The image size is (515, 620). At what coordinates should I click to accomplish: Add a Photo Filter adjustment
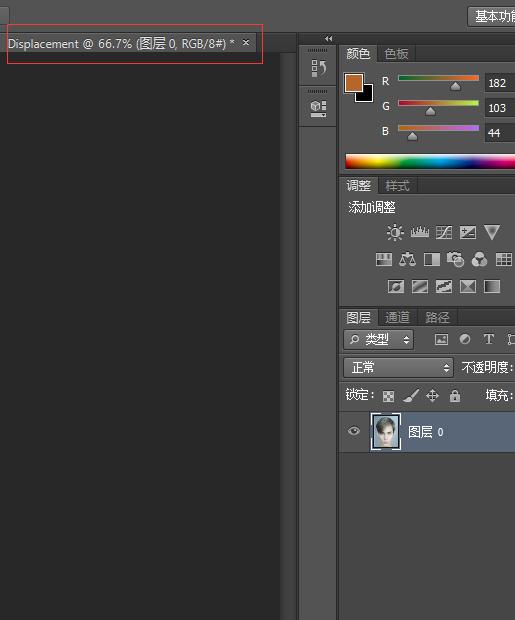(455, 259)
